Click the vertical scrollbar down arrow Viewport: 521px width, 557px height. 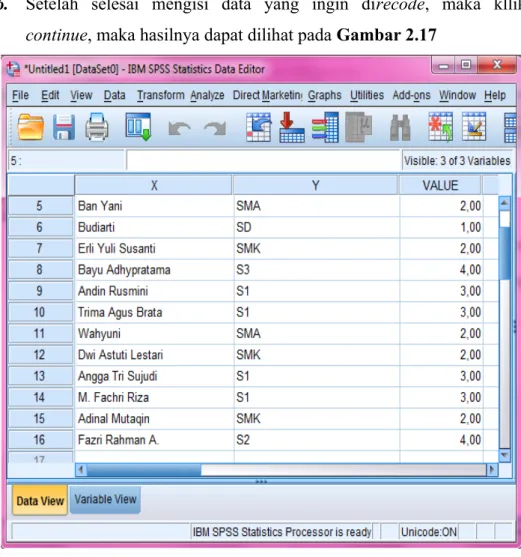pos(504,455)
